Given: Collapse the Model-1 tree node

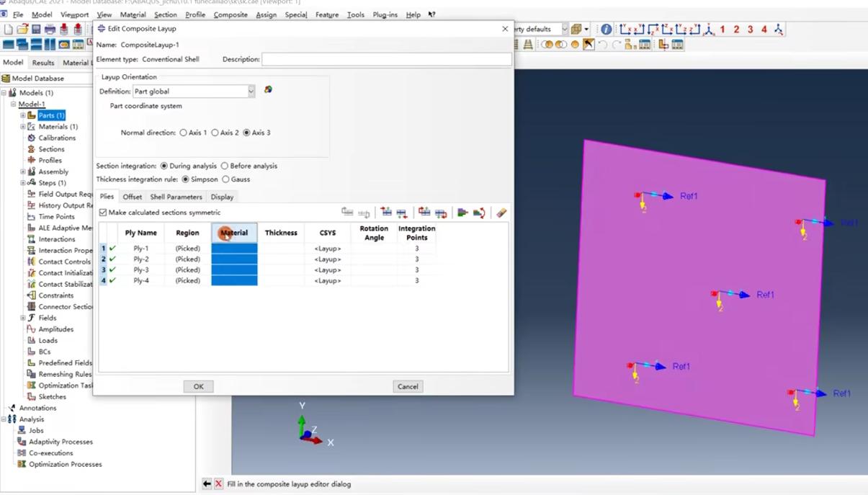Looking at the screenshot, I should pyautogui.click(x=13, y=104).
